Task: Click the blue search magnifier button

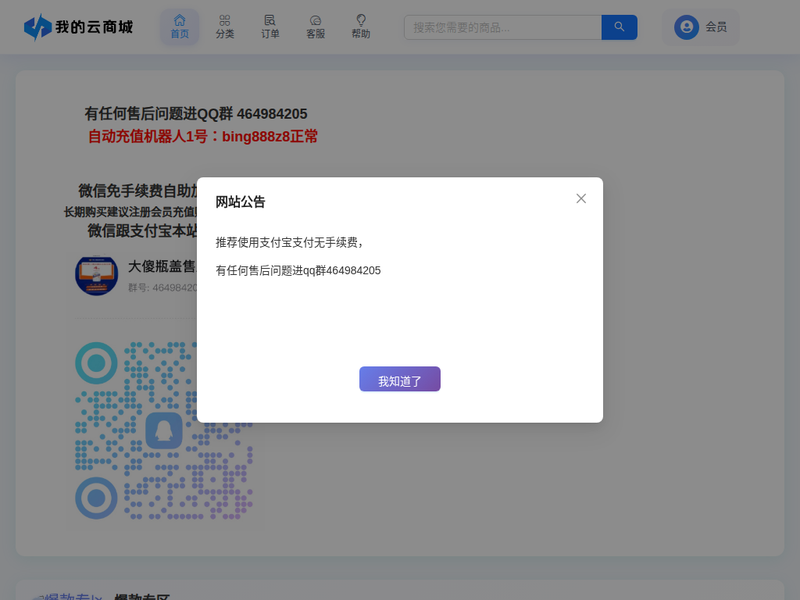Action: coord(619,28)
